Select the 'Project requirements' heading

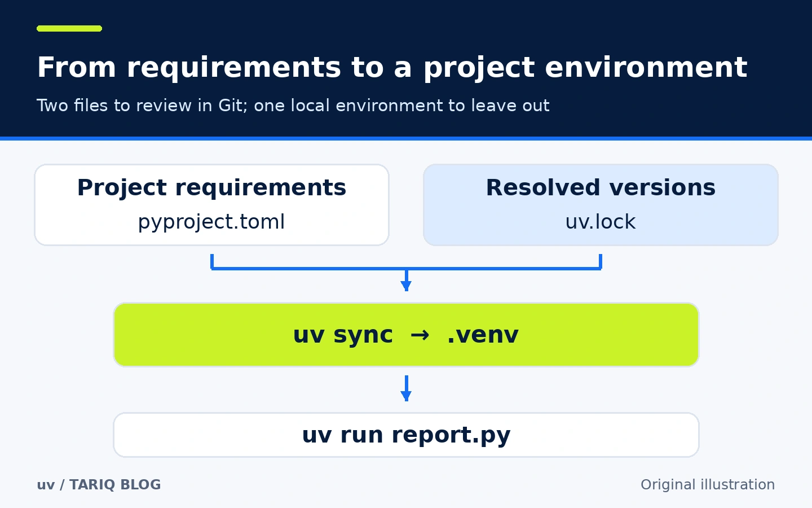[211, 188]
